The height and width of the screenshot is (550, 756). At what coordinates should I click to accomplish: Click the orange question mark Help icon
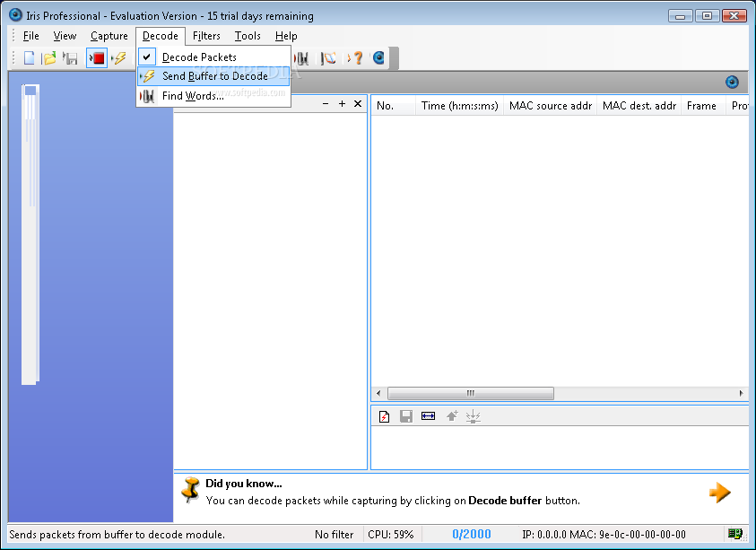click(356, 58)
